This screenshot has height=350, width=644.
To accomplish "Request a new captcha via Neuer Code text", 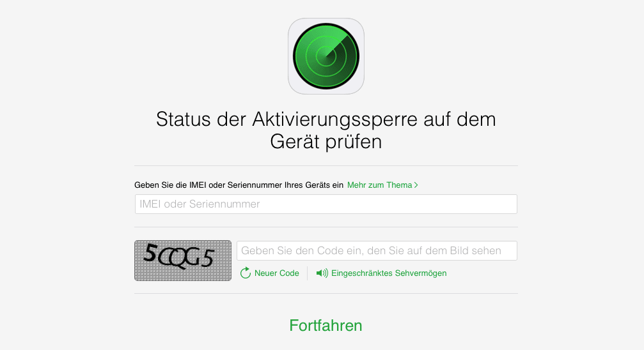I will point(277,273).
